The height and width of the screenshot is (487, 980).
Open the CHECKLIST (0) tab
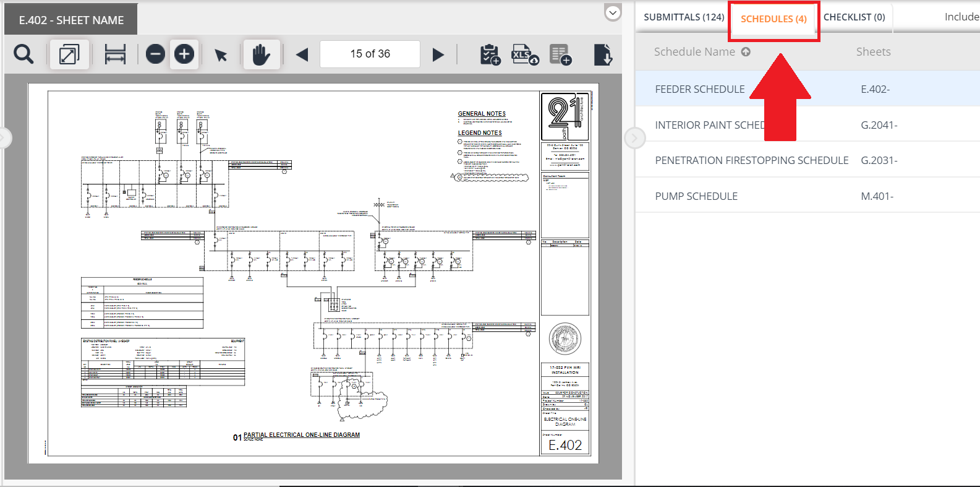pos(854,17)
